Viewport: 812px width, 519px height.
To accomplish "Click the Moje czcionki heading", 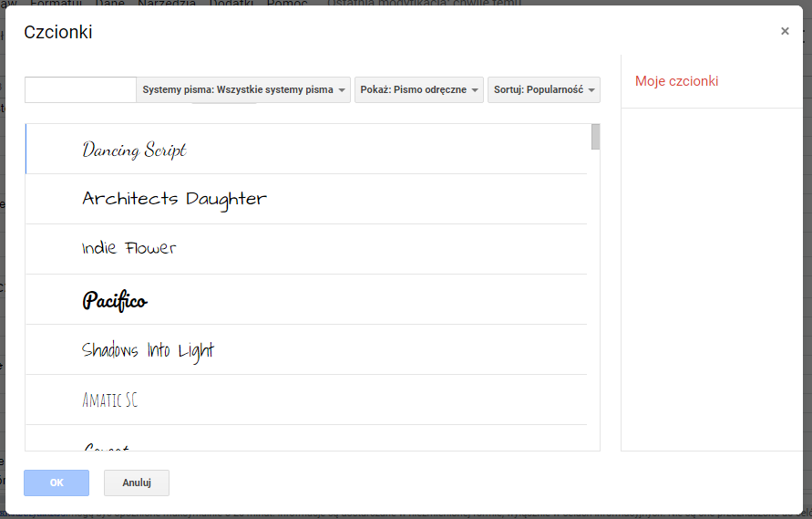I will (x=676, y=81).
